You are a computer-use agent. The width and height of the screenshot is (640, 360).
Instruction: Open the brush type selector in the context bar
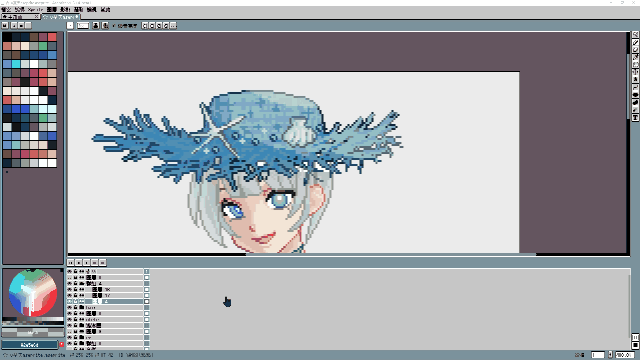click(70, 25)
